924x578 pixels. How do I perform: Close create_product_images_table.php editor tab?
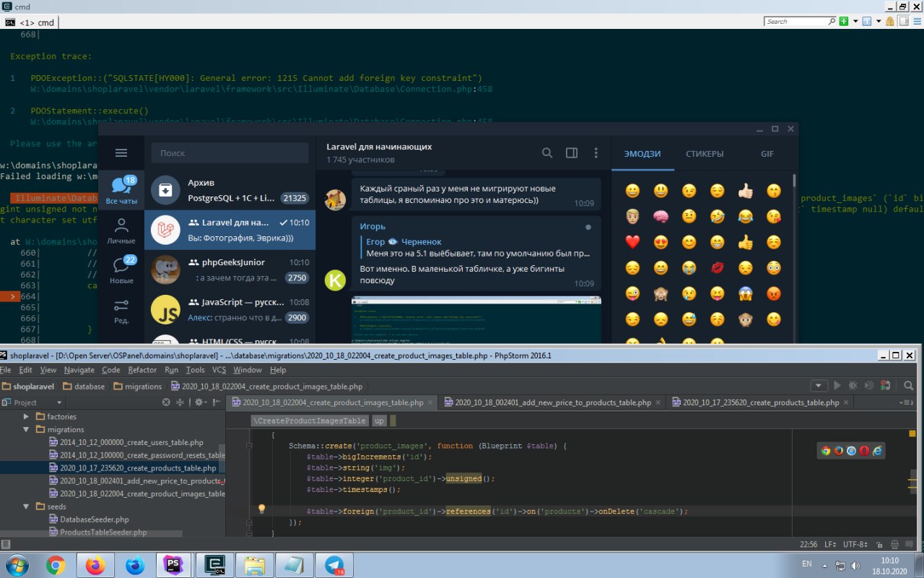[431, 403]
